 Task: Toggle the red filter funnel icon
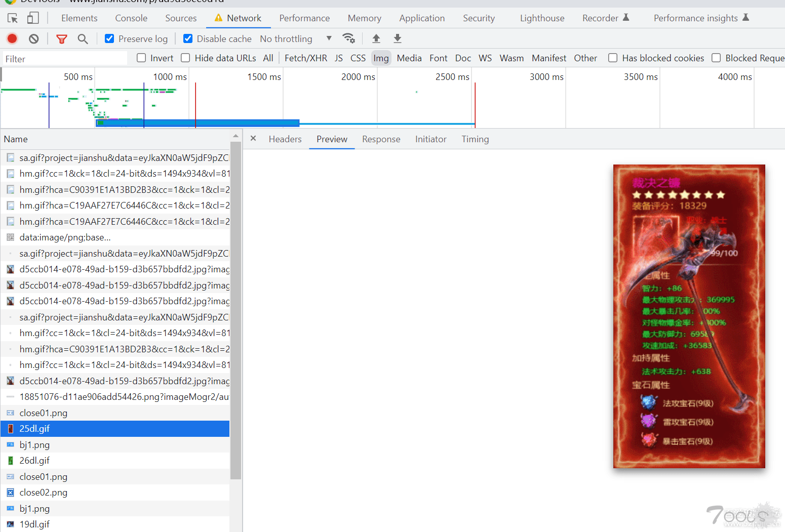pyautogui.click(x=61, y=39)
